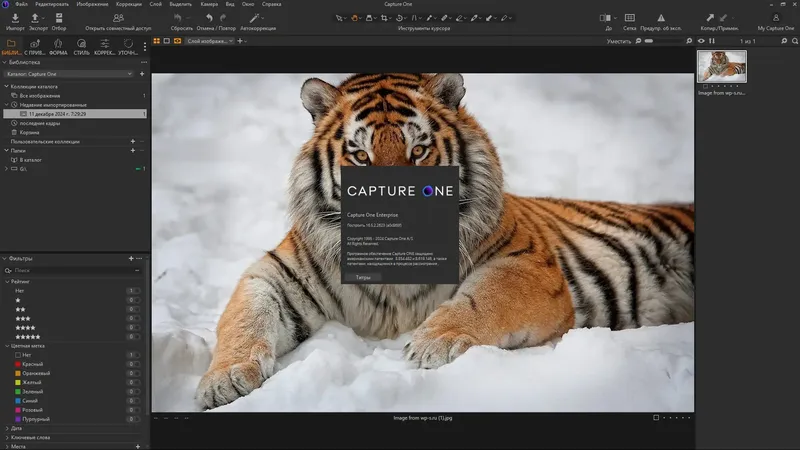Screen dimensions: 800x450
Task: Select Все изображения in catalog collections
Action: (38, 95)
